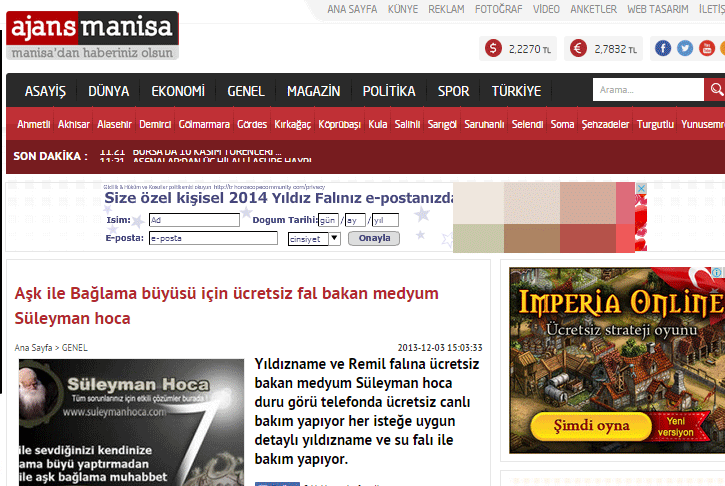Open Kula district news

coord(377,124)
